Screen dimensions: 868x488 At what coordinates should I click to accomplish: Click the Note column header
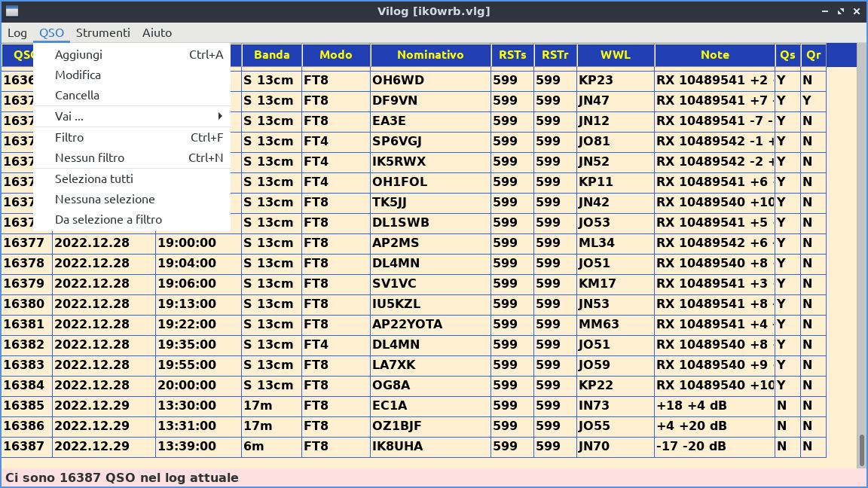tap(714, 55)
